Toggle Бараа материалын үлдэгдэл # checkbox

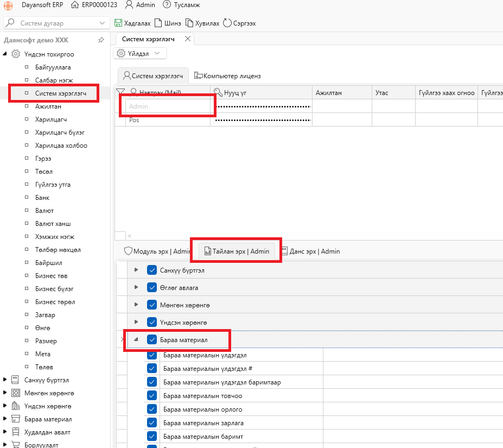tap(152, 368)
